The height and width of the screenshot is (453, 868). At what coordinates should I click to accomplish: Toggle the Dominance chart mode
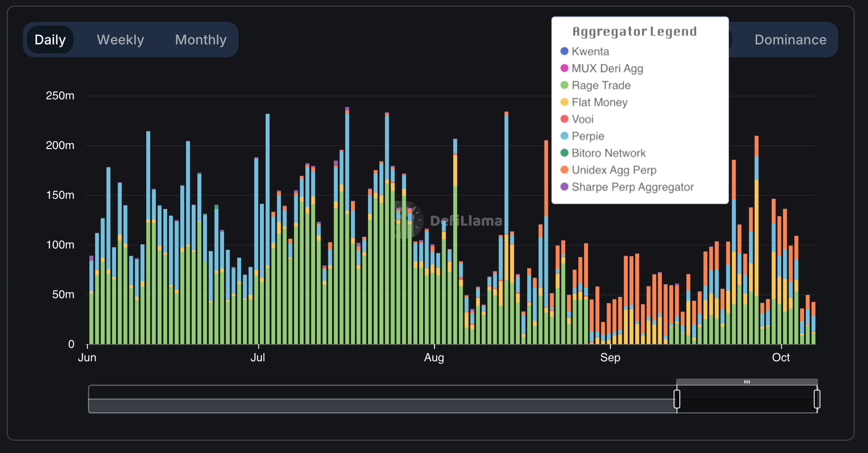click(x=790, y=40)
